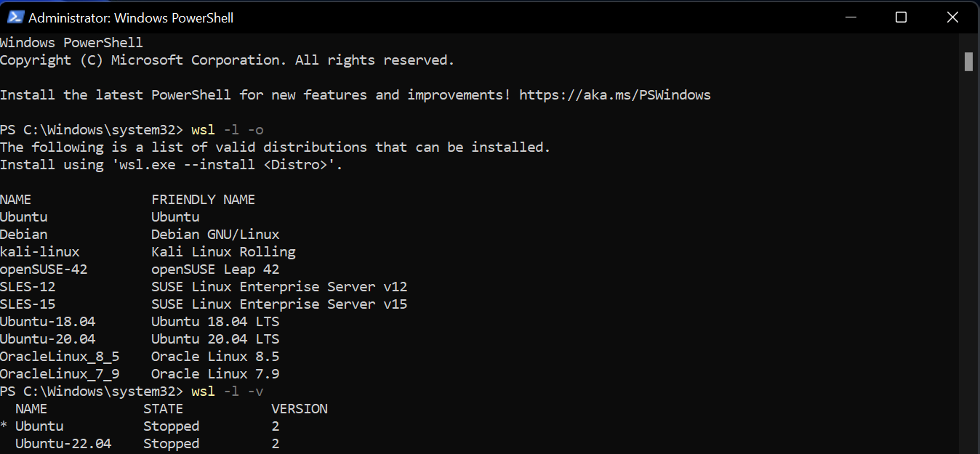
Task: Click the Ubuntu-22.04 row name
Action: pyautogui.click(x=63, y=444)
